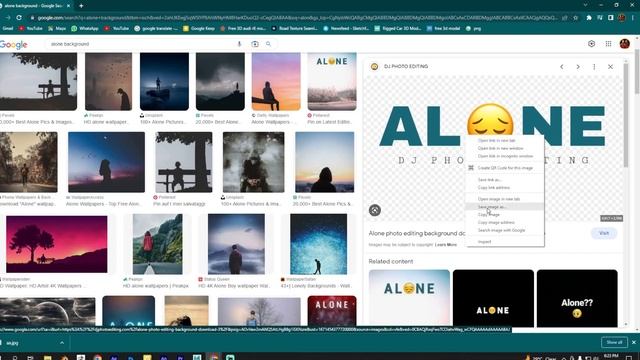Choose 'Save image as...' in context menu
640x360 pixels.
pos(505,207)
